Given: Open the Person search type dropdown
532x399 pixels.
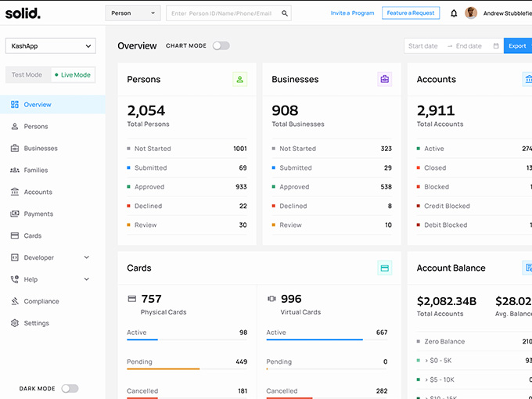Looking at the screenshot, I should pos(132,13).
